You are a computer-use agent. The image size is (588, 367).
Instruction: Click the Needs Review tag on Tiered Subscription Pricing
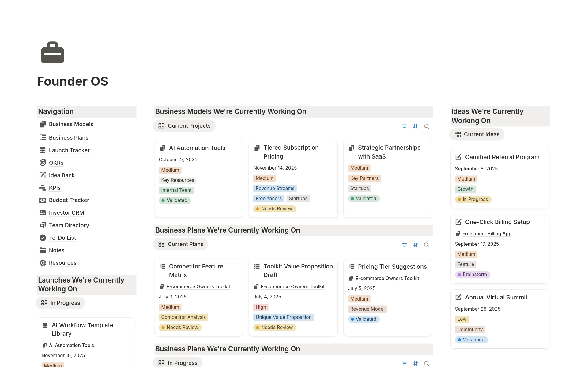pos(275,209)
